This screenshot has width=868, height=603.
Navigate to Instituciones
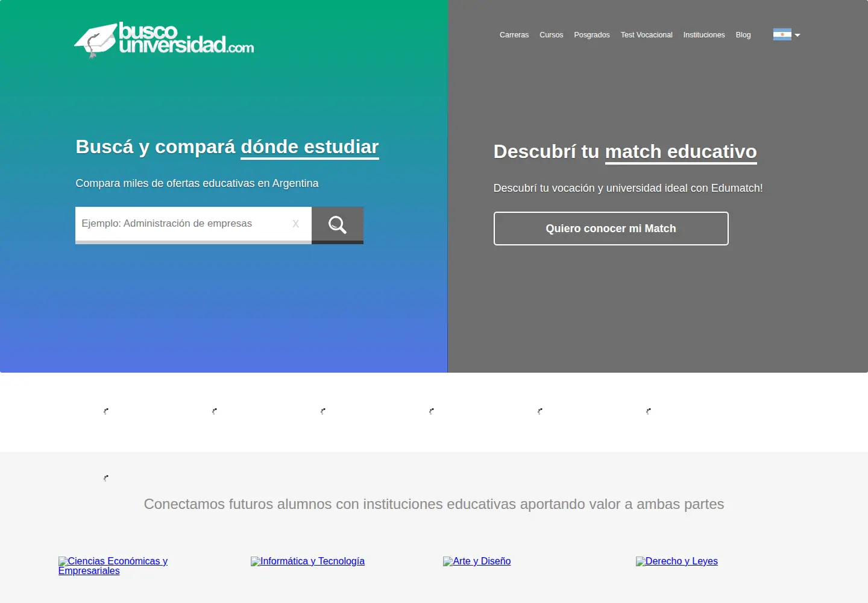(704, 35)
